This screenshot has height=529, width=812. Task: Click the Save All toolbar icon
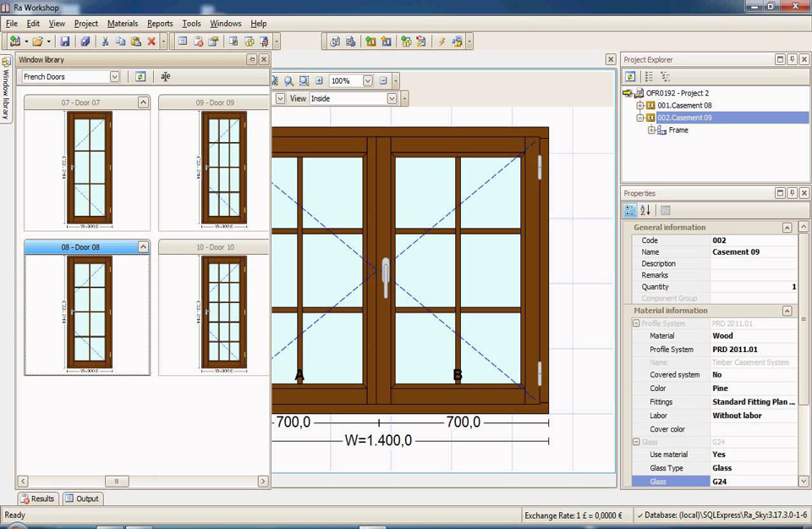pyautogui.click(x=85, y=41)
